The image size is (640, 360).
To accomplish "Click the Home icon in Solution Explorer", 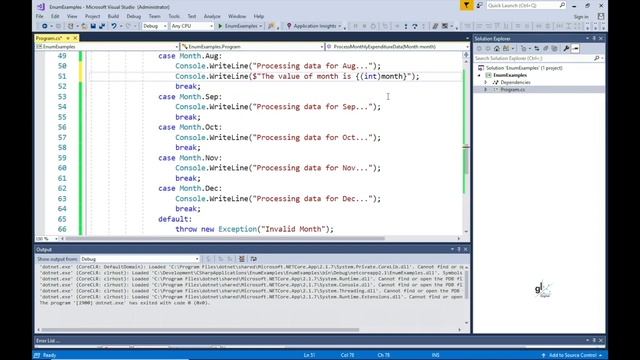I will tap(497, 49).
